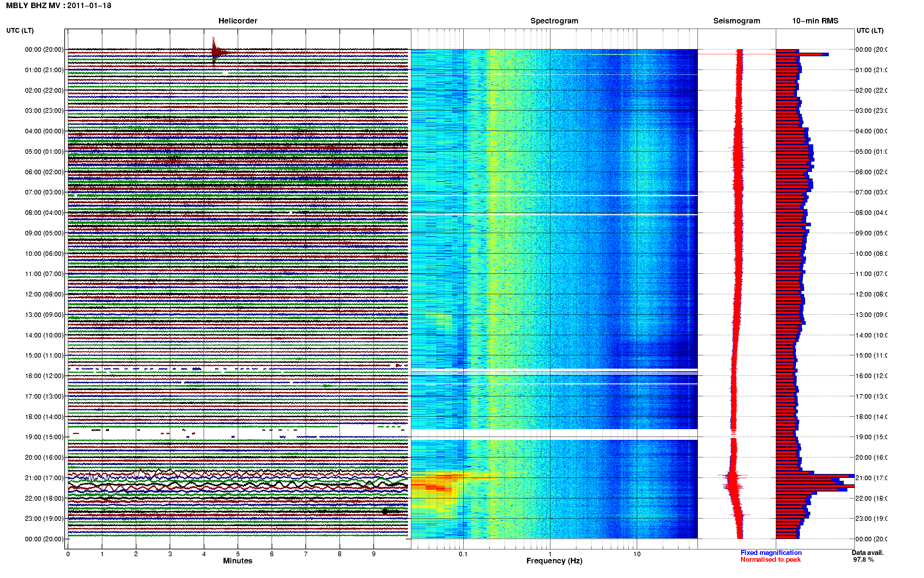Click the left-axis 17:00 (13:00) time label
Viewport: 924px width, 578px height.
point(44,396)
